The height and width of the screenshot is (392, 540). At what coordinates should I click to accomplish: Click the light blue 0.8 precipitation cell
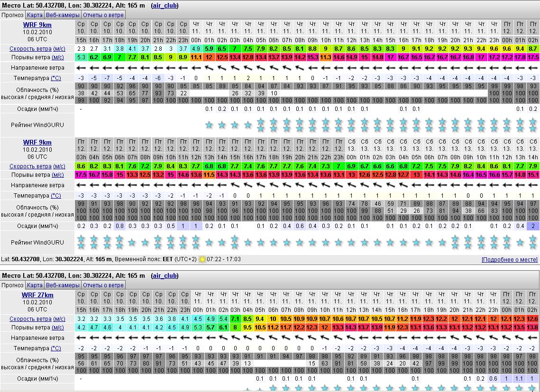point(119,226)
